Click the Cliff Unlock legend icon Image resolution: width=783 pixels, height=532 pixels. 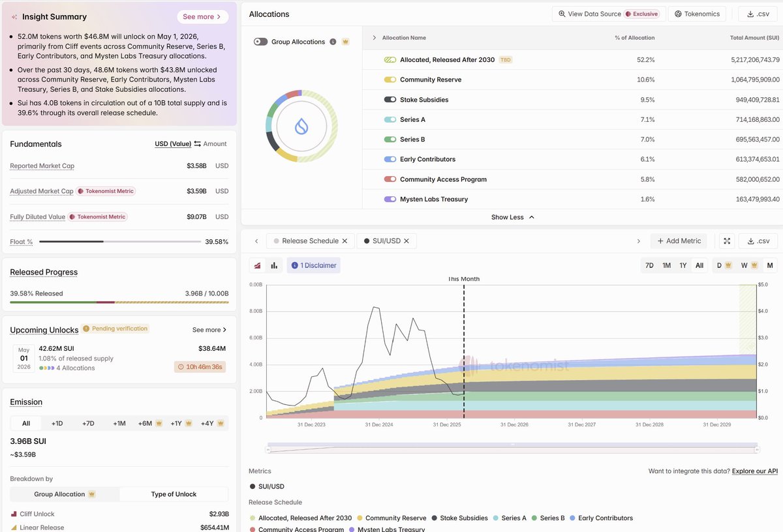[x=14, y=514]
